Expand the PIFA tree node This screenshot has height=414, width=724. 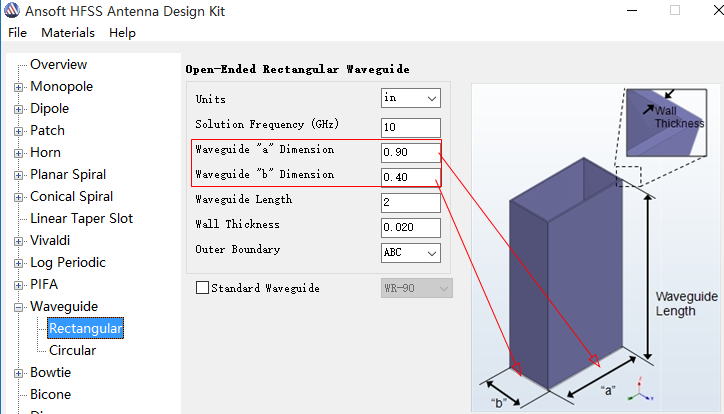[x=18, y=285]
